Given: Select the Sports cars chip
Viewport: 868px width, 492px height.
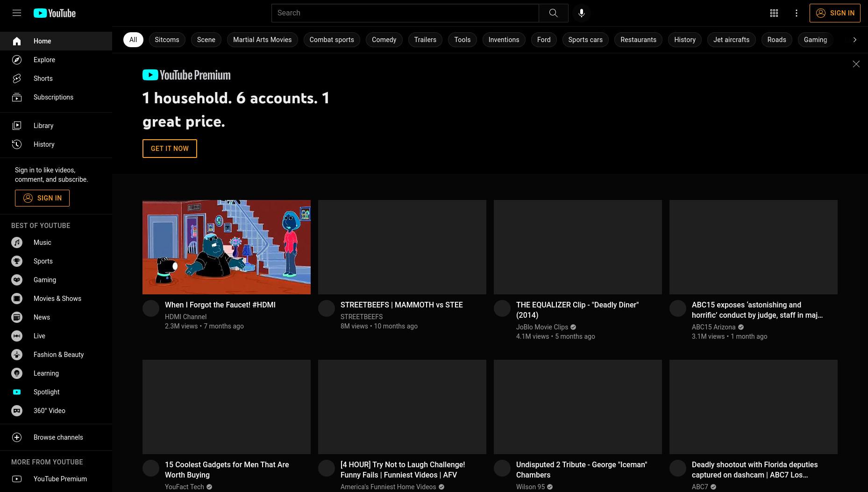Looking at the screenshot, I should coord(585,40).
